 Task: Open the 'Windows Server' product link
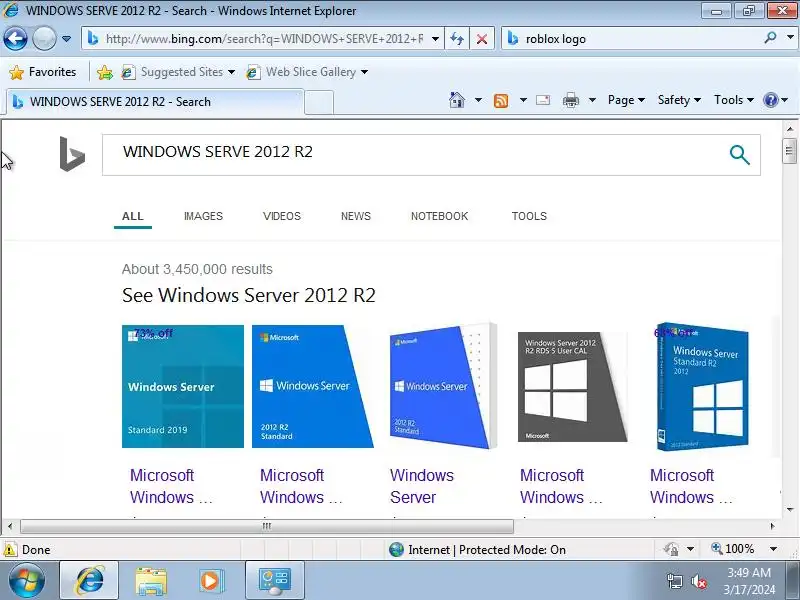click(x=421, y=486)
